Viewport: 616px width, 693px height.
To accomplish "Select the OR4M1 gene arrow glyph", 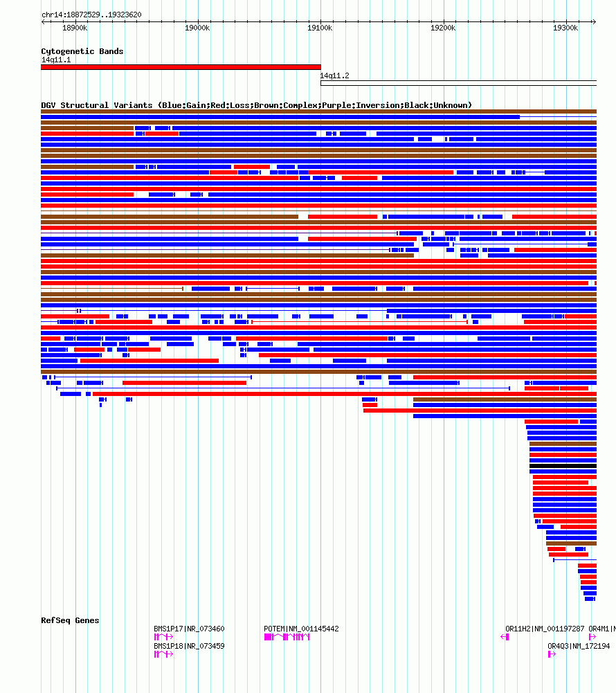I will point(592,637).
